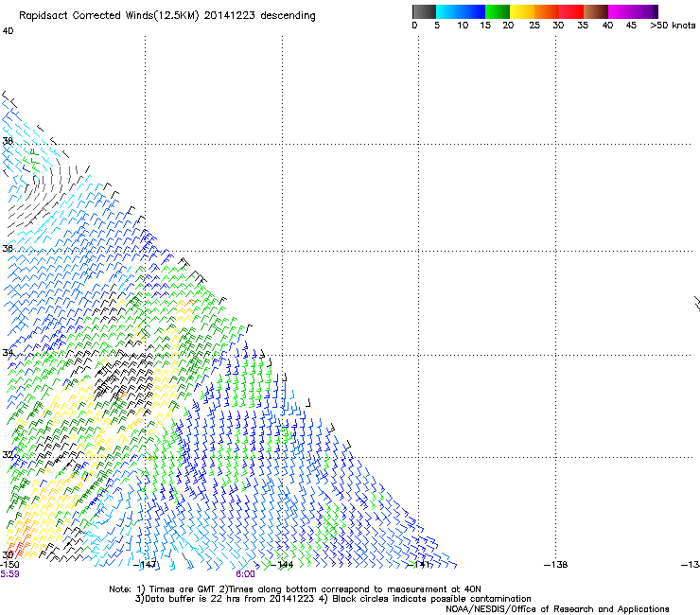Viewport: 700px width, 615px height.
Task: Click legend tick label '25'
Action: click(534, 26)
